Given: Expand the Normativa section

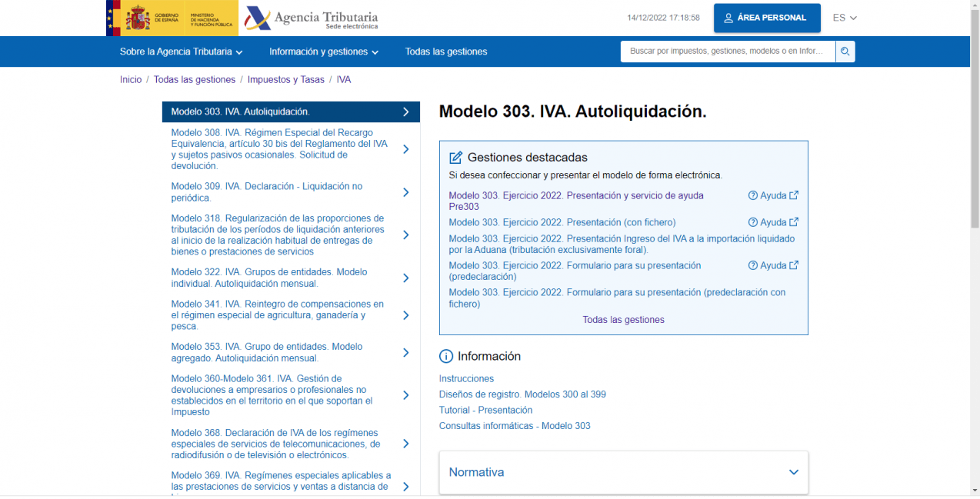Looking at the screenshot, I should [x=793, y=472].
